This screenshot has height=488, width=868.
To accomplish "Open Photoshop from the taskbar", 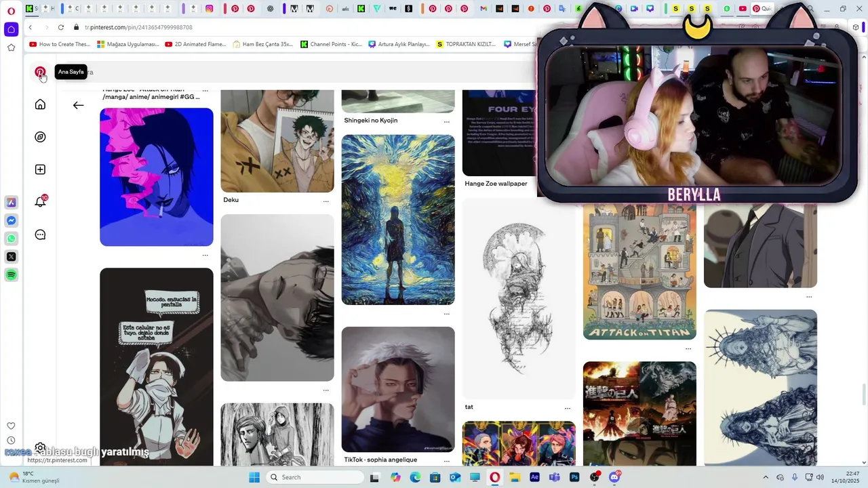I will coord(574,477).
